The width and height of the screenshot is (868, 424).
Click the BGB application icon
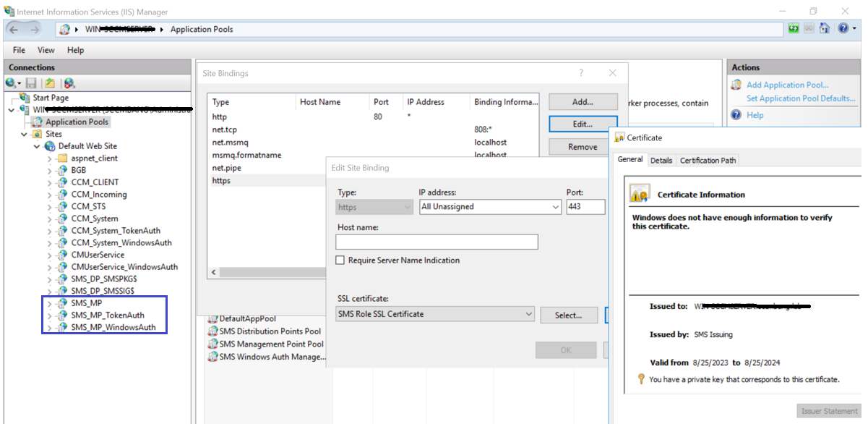click(63, 170)
